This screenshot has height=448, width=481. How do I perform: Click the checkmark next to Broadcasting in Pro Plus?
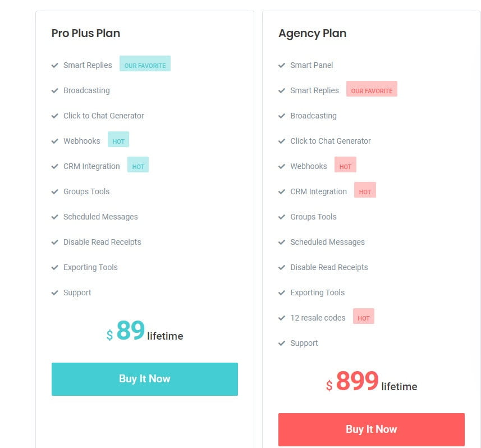click(x=55, y=90)
